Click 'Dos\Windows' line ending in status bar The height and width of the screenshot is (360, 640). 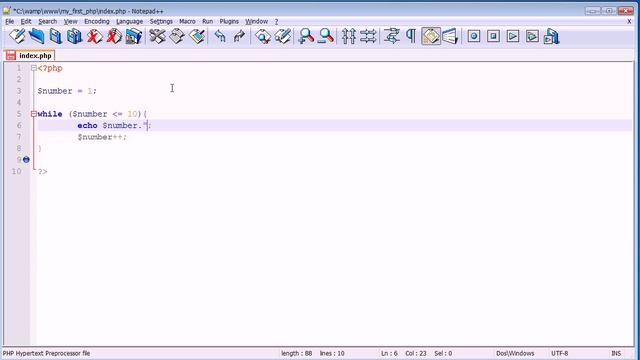point(515,353)
